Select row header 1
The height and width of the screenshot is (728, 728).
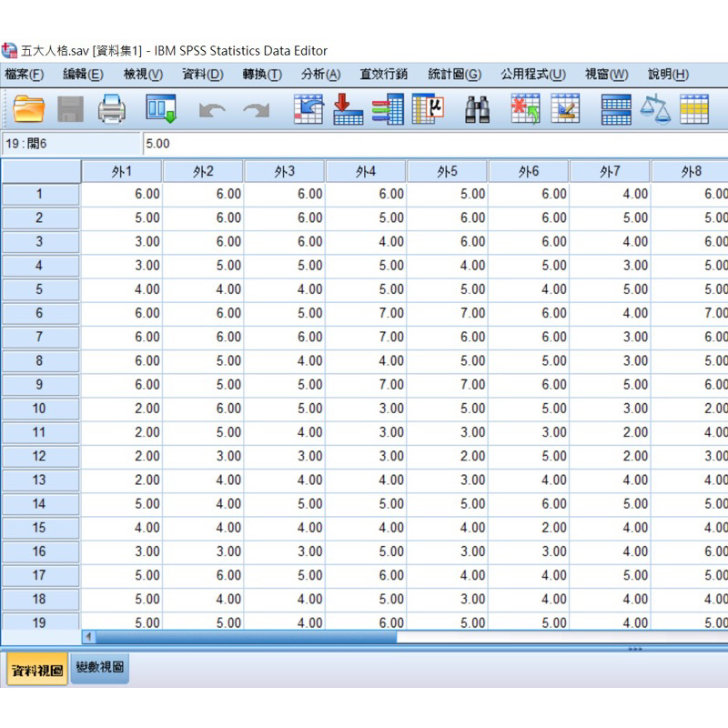click(40, 194)
